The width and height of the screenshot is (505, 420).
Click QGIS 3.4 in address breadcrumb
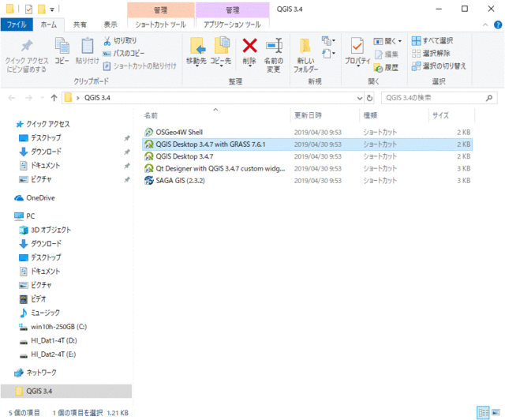(x=97, y=98)
